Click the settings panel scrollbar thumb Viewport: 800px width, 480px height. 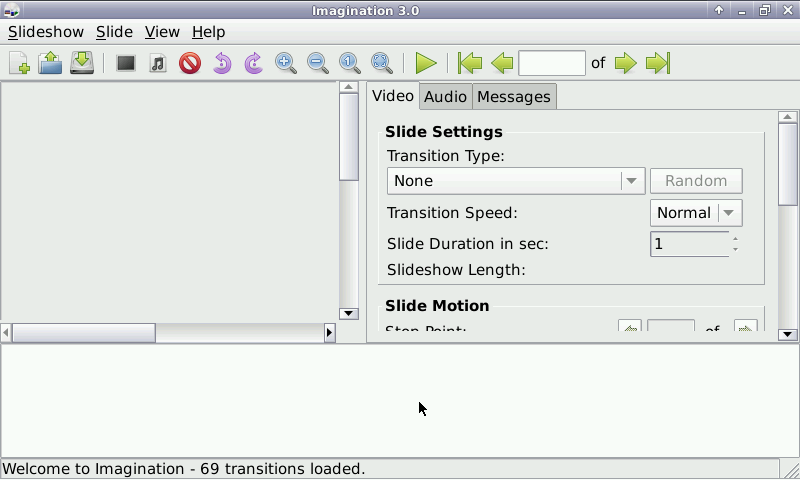pos(787,164)
